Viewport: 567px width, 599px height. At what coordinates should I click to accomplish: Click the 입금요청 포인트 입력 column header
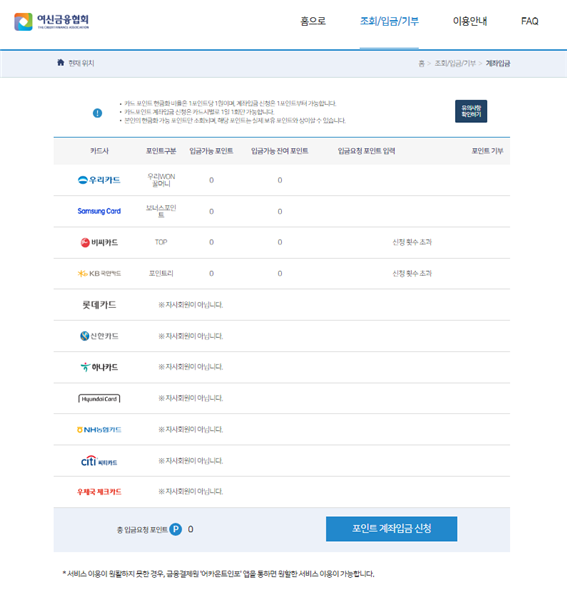click(366, 151)
